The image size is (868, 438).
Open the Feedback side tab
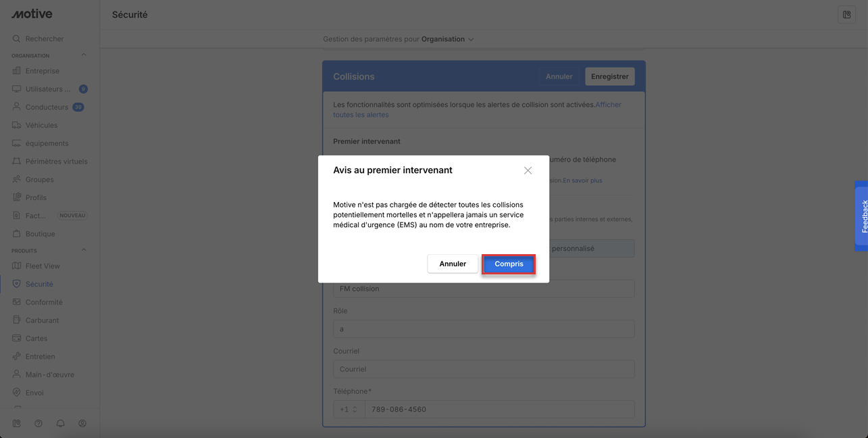tap(862, 216)
